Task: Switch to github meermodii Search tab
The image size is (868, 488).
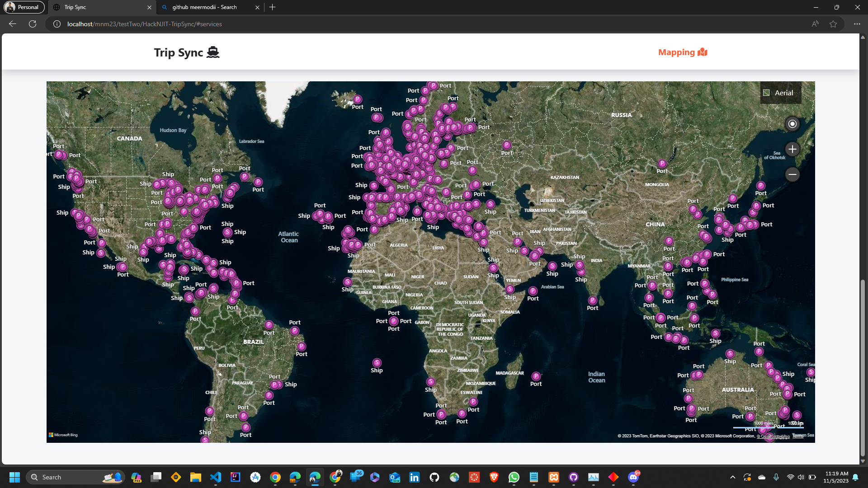Action: point(204,7)
